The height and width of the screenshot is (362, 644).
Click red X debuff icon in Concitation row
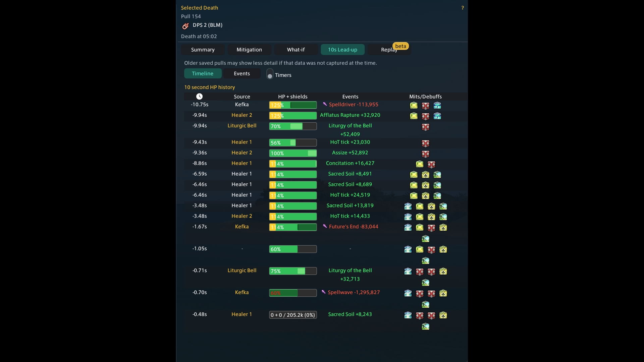tap(431, 164)
